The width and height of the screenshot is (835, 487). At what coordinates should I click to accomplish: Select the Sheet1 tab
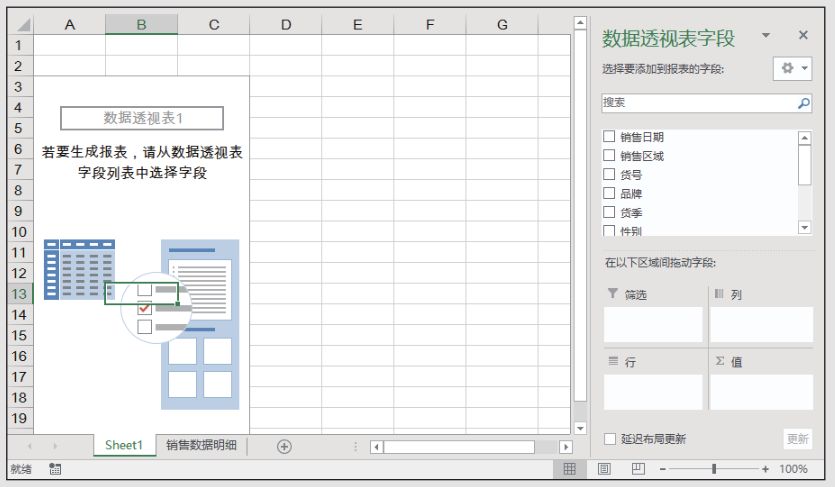click(x=124, y=446)
